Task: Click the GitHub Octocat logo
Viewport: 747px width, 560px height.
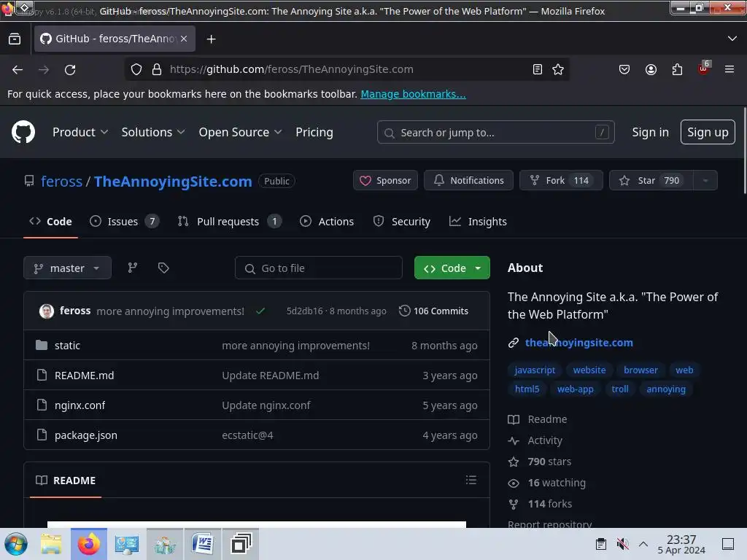Action: (x=23, y=132)
